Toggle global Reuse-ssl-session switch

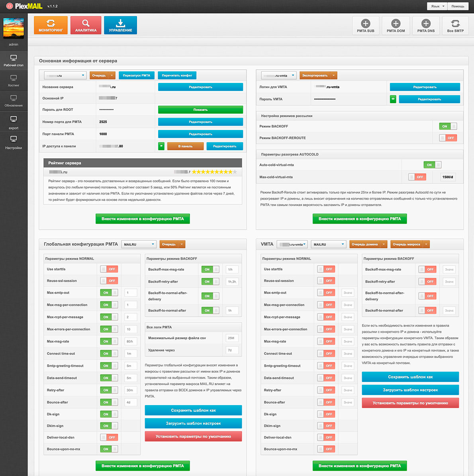pos(109,281)
